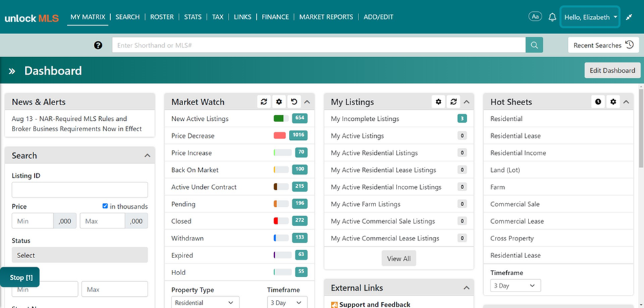Screen dimensions: 644x308
Task: Open the SEARCH menu
Action: 127,17
